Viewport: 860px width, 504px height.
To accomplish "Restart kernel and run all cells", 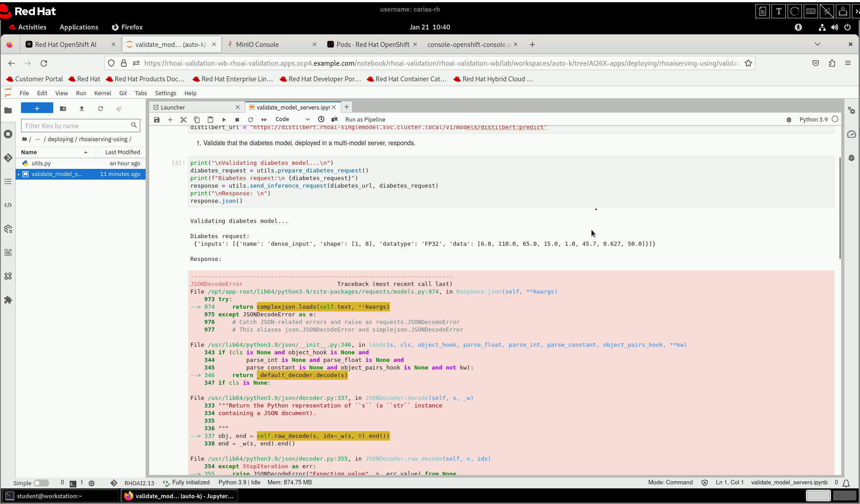I will click(x=264, y=120).
